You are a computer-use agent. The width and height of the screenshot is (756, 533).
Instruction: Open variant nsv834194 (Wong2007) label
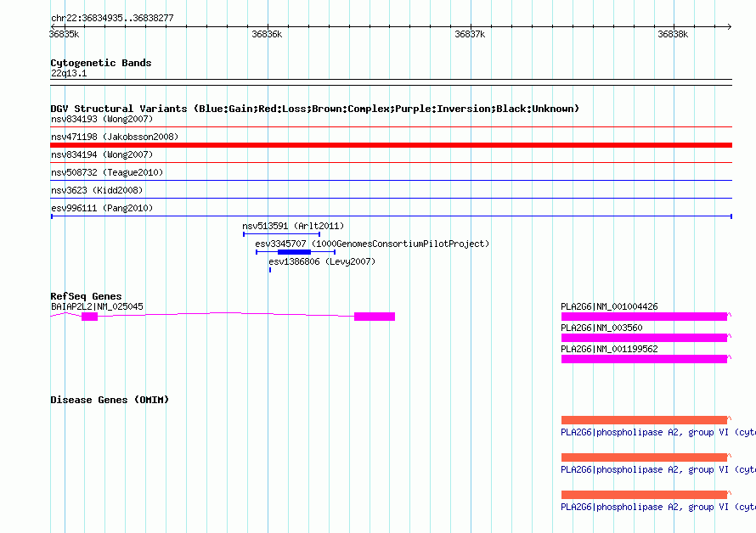tap(102, 154)
